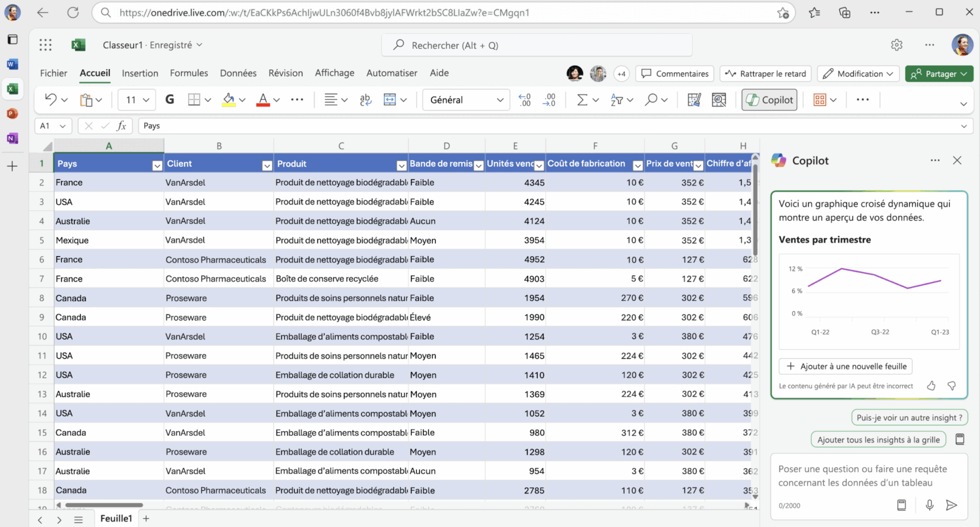This screenshot has height=527, width=980.
Task: Open PowerPoint from the left sidebar
Action: pyautogui.click(x=12, y=114)
